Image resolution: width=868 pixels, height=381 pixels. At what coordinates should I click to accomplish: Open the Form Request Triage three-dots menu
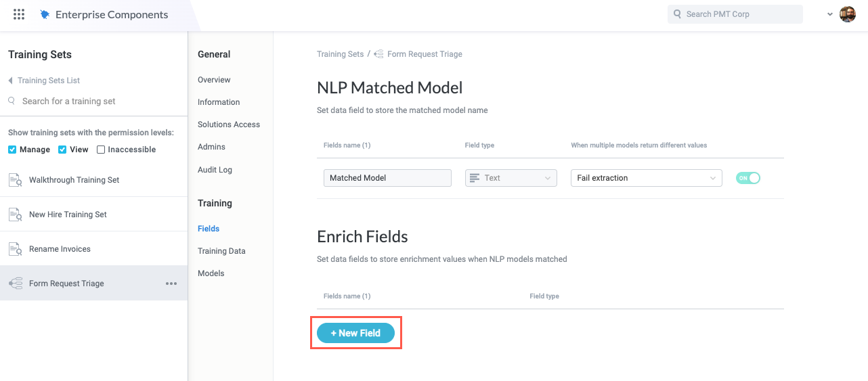point(171,284)
